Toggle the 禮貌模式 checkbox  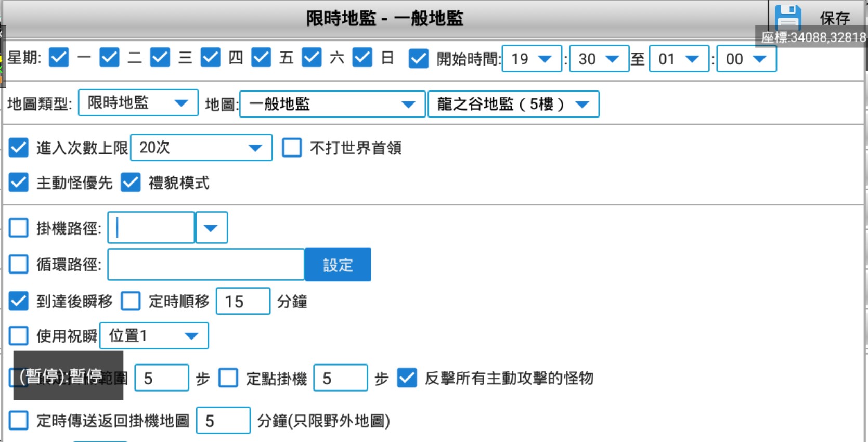(x=131, y=183)
